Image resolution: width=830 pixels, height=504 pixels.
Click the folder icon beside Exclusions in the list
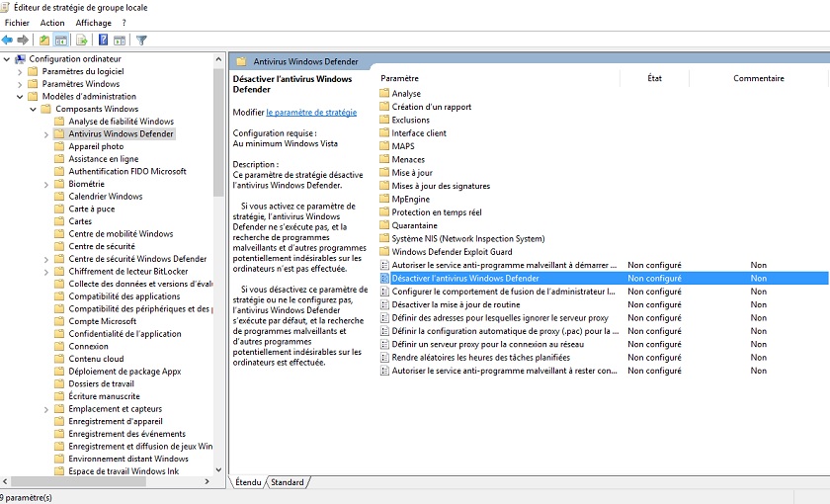pyautogui.click(x=384, y=120)
